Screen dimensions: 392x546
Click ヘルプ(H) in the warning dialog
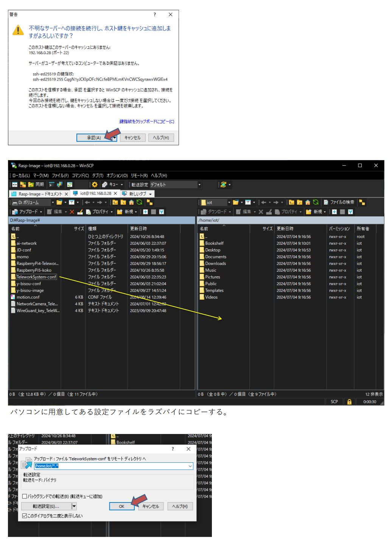[x=161, y=138]
